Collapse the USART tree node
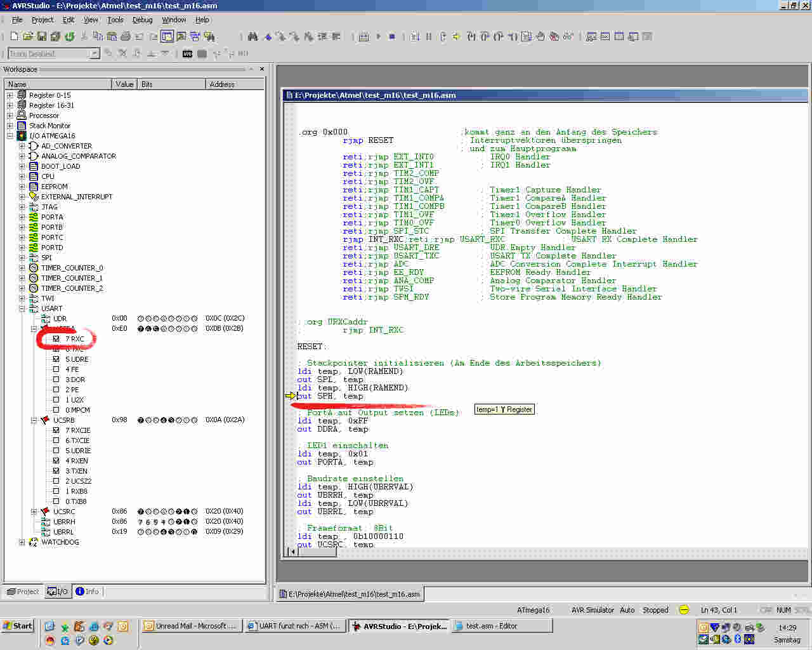 click(x=22, y=308)
